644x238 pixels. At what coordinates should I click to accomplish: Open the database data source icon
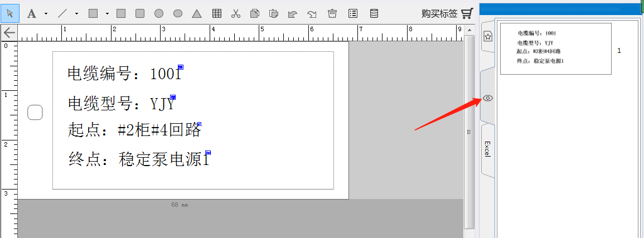374,13
